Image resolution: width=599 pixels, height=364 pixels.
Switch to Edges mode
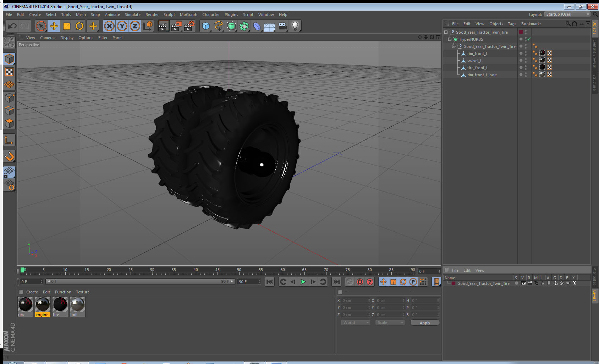(9, 111)
